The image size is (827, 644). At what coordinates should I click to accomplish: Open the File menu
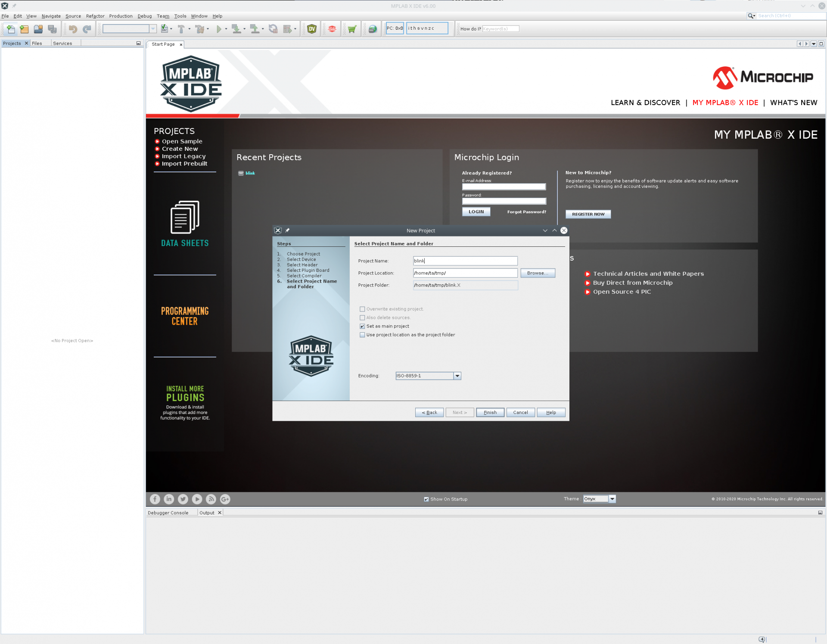pyautogui.click(x=5, y=16)
